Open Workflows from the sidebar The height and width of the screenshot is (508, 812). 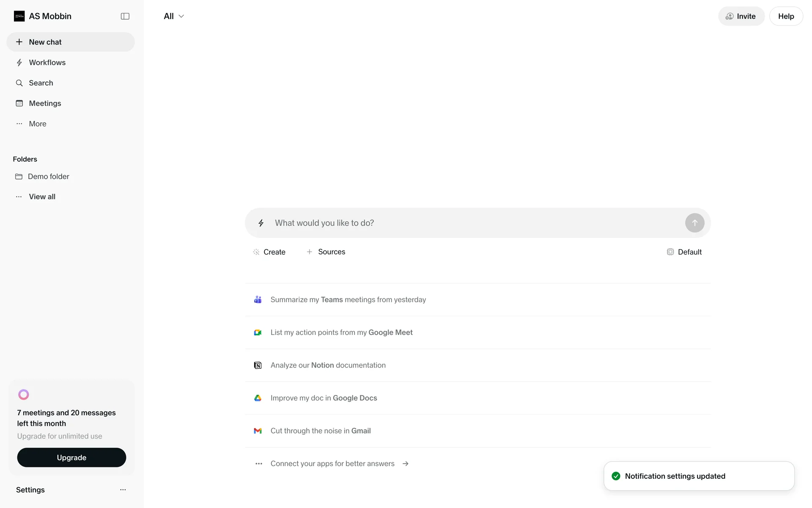click(x=47, y=63)
